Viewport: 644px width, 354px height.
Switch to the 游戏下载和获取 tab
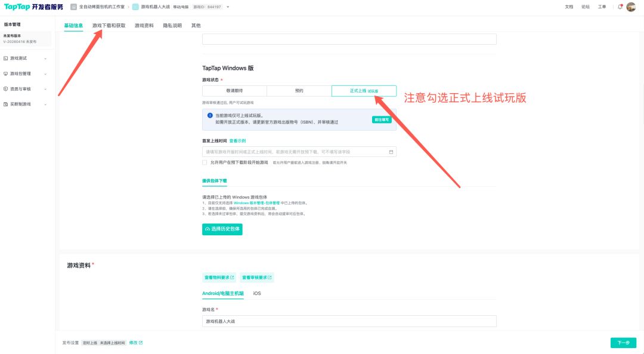[x=109, y=26]
